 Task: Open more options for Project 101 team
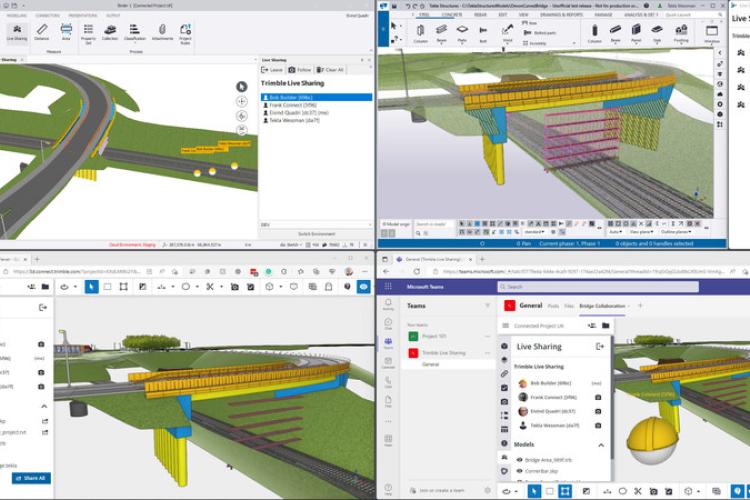487,336
